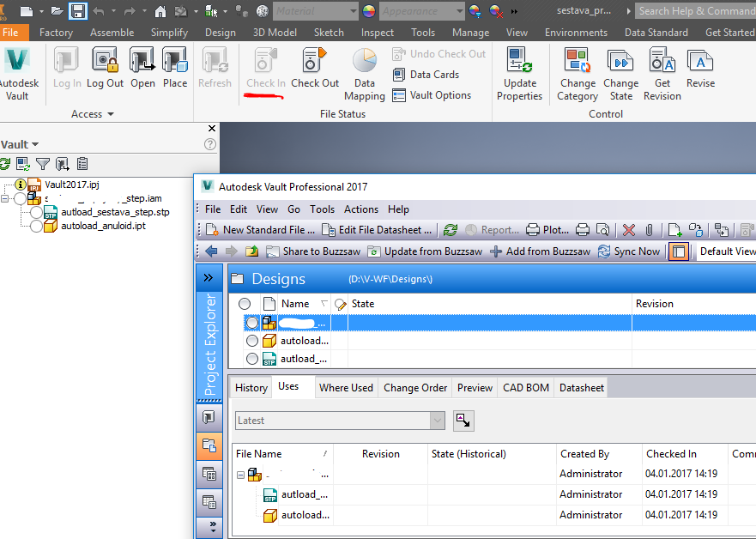The height and width of the screenshot is (539, 756).
Task: Refresh the Vault browser
Action: coord(7,163)
